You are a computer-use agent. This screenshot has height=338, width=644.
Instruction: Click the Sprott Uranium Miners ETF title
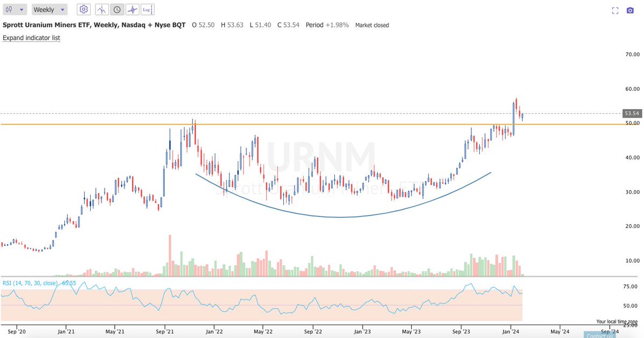(x=94, y=25)
